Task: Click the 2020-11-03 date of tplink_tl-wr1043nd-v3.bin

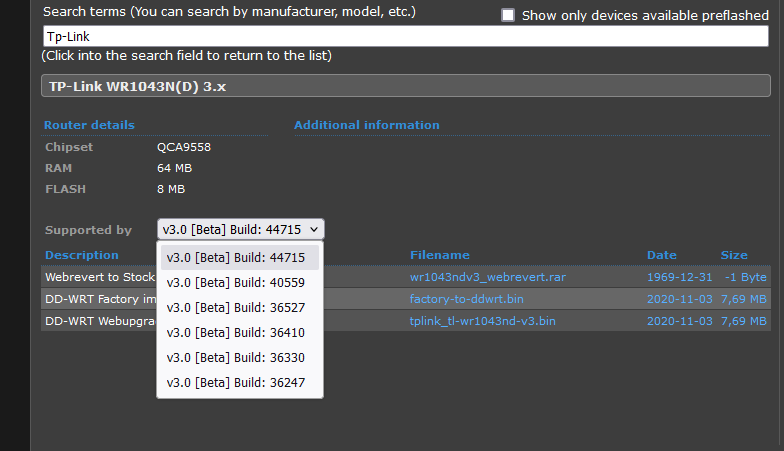Action: click(680, 321)
